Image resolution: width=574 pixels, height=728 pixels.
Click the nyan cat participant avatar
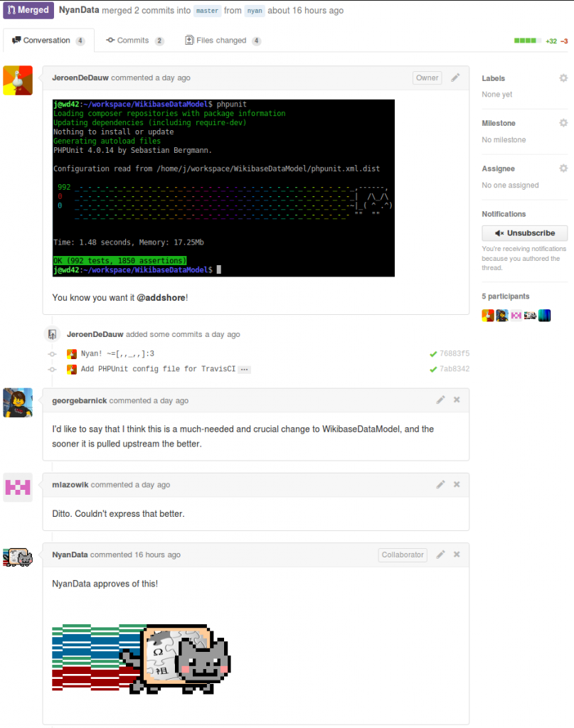pos(531,316)
